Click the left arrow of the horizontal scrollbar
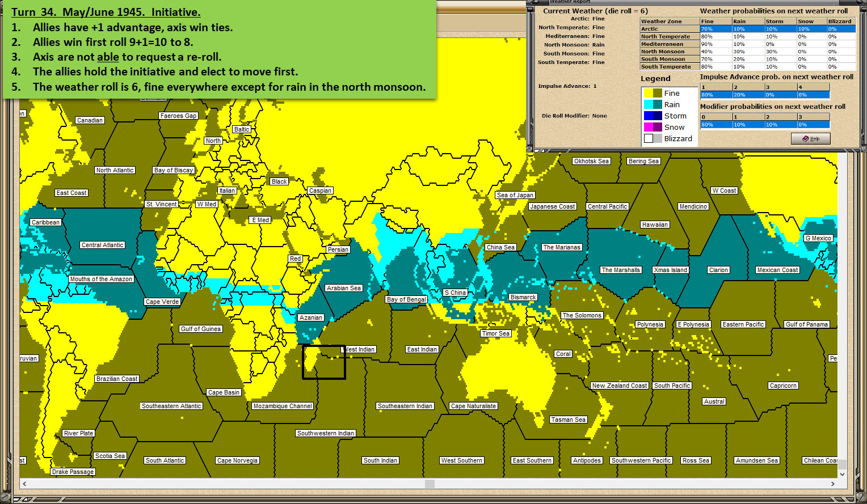867x504 pixels. tap(24, 484)
